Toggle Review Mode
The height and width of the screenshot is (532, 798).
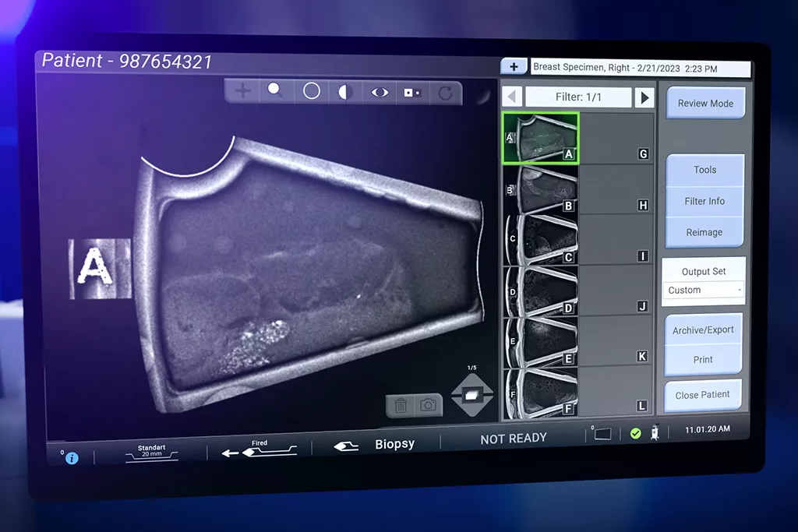tap(705, 103)
